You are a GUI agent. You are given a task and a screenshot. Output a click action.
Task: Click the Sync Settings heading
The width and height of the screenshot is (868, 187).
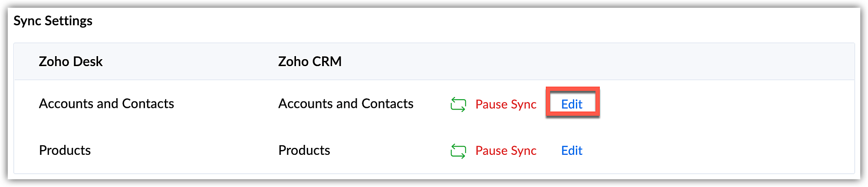click(x=53, y=21)
